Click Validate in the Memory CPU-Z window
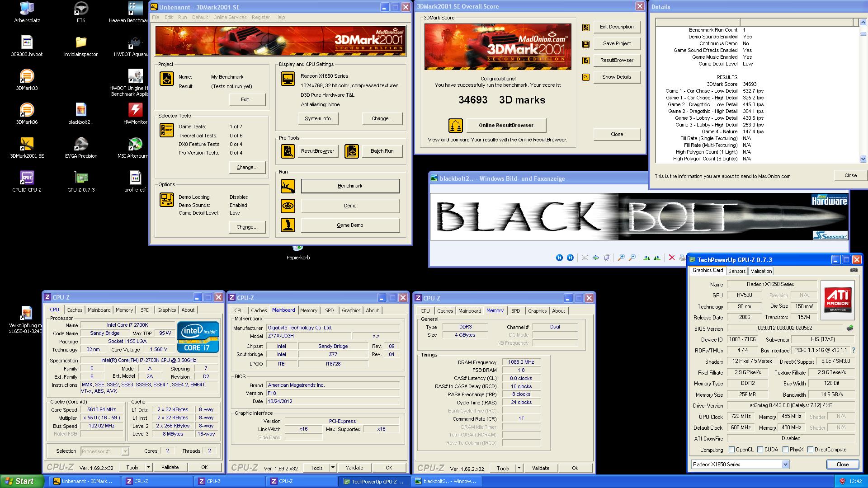Viewport: 868px width, 488px height. point(541,468)
